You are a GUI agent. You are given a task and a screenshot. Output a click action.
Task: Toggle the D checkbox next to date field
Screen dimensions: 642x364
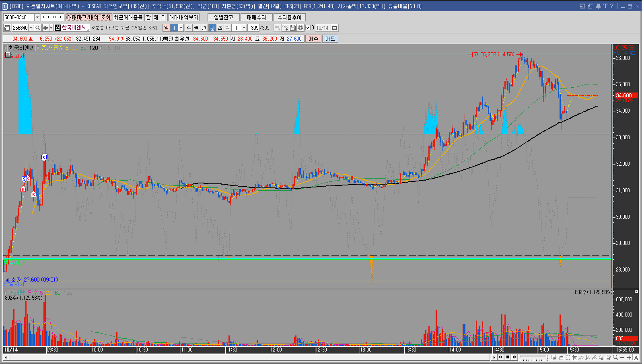pos(308,28)
